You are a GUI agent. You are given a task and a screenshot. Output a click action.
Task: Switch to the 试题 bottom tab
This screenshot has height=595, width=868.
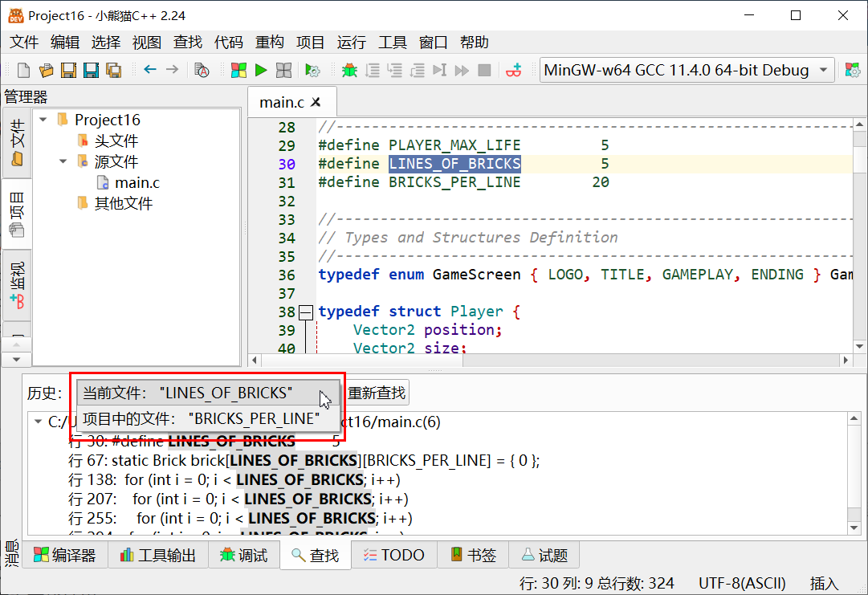[x=544, y=555]
